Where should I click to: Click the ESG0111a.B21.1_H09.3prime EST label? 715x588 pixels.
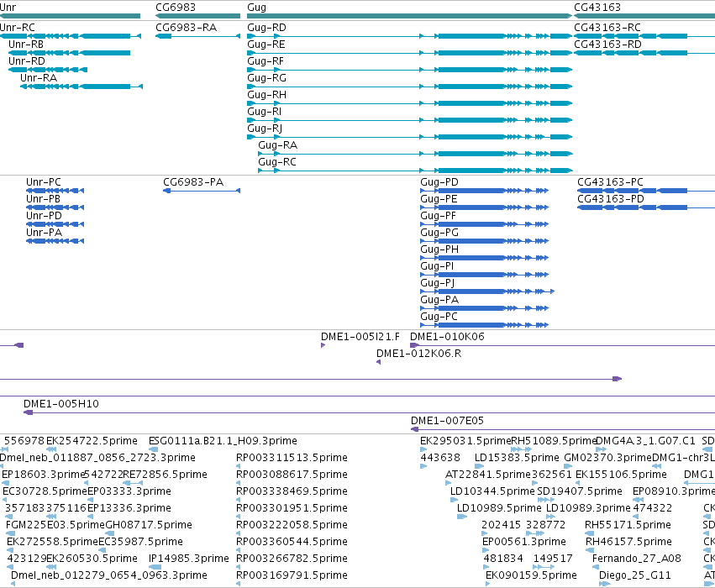pos(223,441)
